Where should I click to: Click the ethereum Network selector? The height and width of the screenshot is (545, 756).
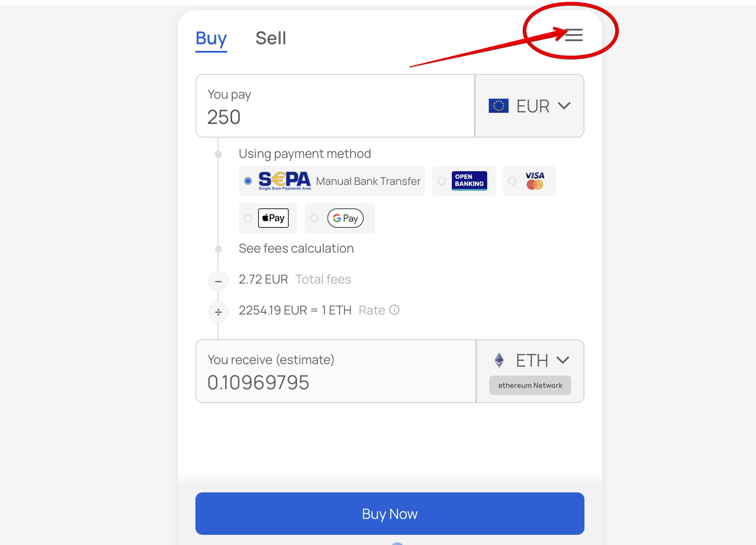click(x=530, y=385)
